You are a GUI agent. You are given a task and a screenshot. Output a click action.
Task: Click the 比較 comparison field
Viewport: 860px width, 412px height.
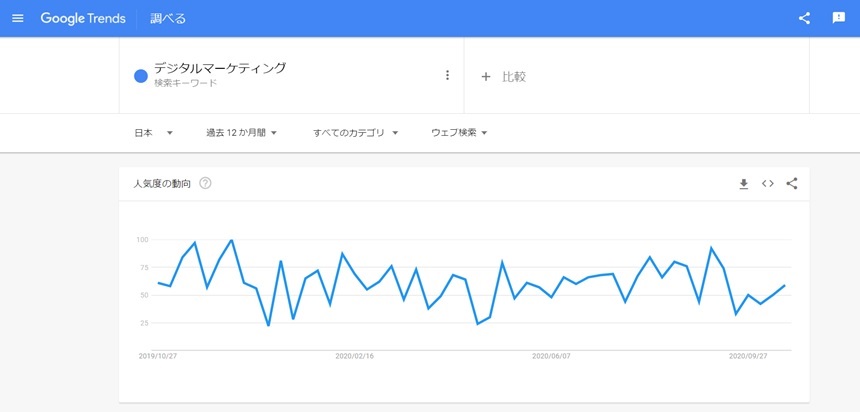point(514,76)
